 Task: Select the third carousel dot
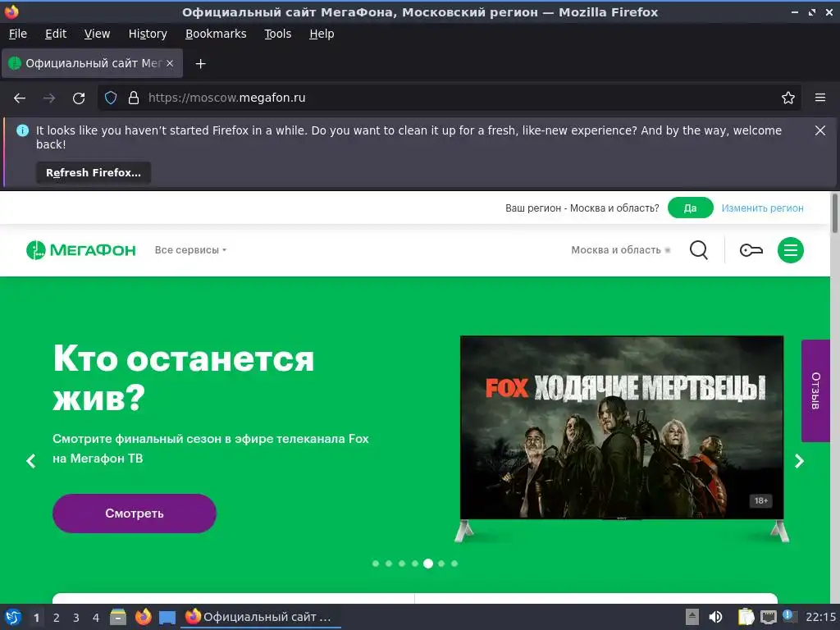click(x=402, y=564)
